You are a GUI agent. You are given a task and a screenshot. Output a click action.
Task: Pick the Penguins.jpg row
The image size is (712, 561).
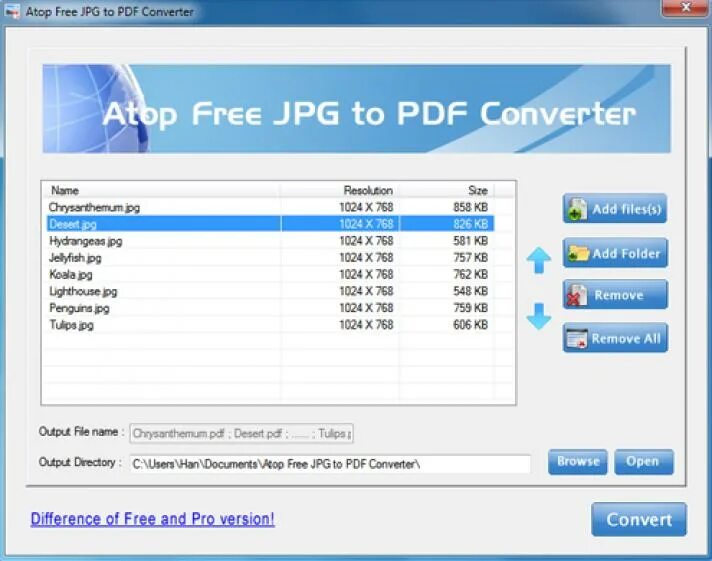tap(271, 308)
